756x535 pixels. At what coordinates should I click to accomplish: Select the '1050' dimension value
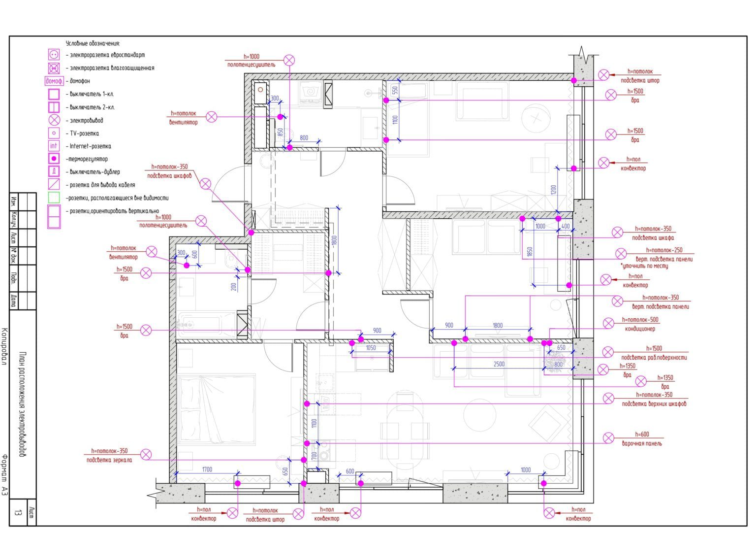coord(371,348)
